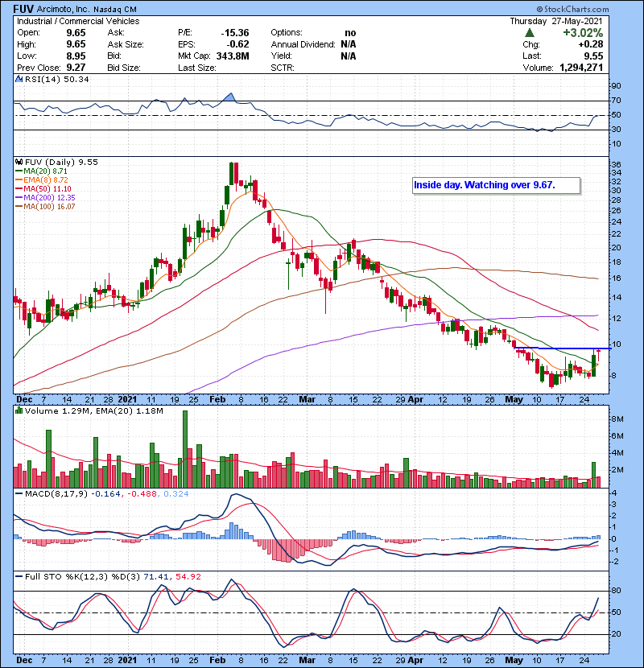
Task: Click the FUV (Daily) candlestick icon
Action: pyautogui.click(x=19, y=162)
